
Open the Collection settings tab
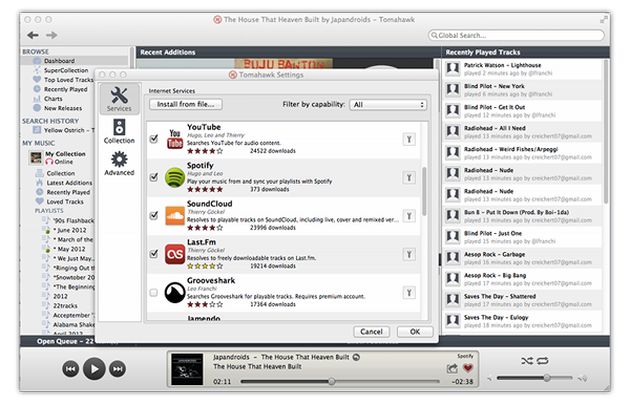point(119,131)
